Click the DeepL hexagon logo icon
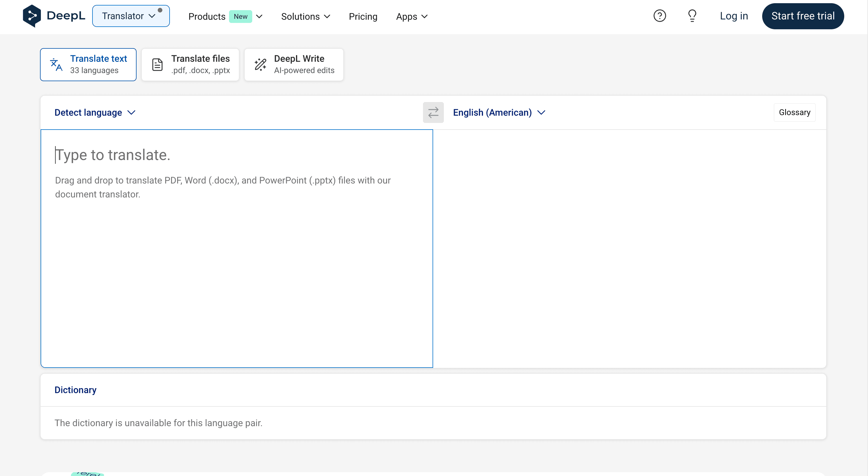Image resolution: width=868 pixels, height=476 pixels. click(32, 16)
